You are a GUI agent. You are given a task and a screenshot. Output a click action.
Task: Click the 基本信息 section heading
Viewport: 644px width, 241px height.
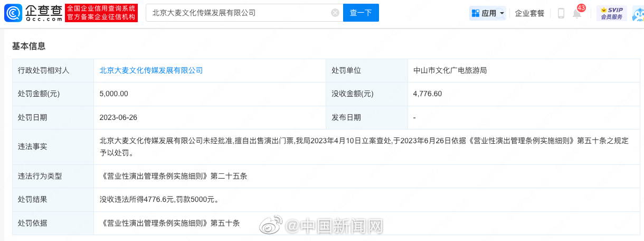pyautogui.click(x=29, y=46)
